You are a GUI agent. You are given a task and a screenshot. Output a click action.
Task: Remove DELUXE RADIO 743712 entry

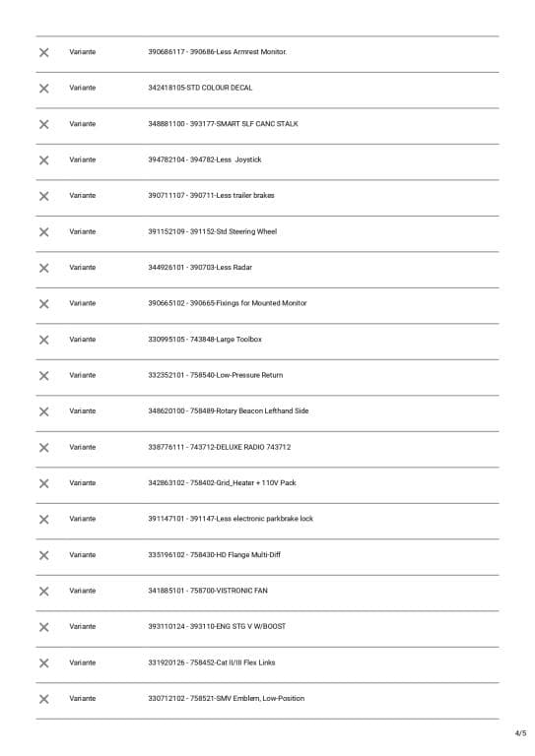click(x=44, y=448)
